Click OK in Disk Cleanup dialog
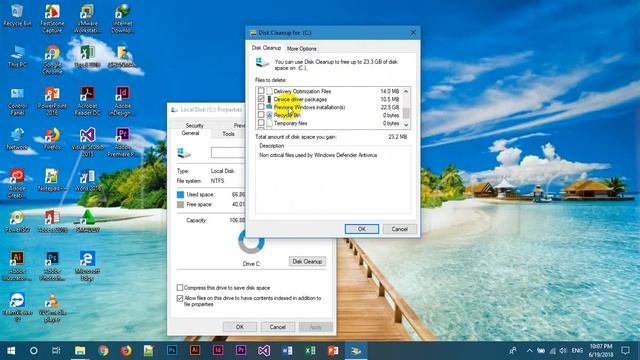Viewport: 640px width, 360px height. coord(362,229)
